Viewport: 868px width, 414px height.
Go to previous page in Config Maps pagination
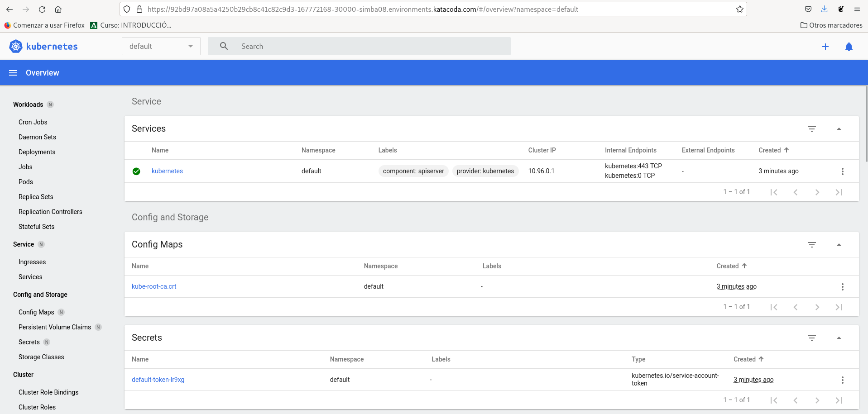click(796, 307)
